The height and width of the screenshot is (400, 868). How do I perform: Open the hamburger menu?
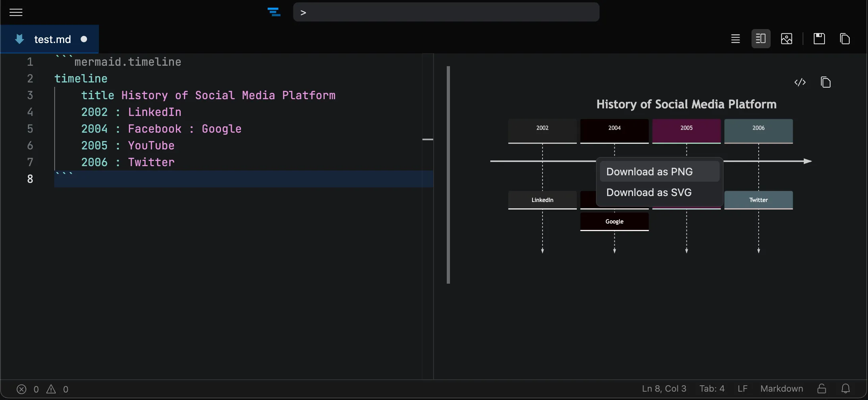[x=16, y=12]
